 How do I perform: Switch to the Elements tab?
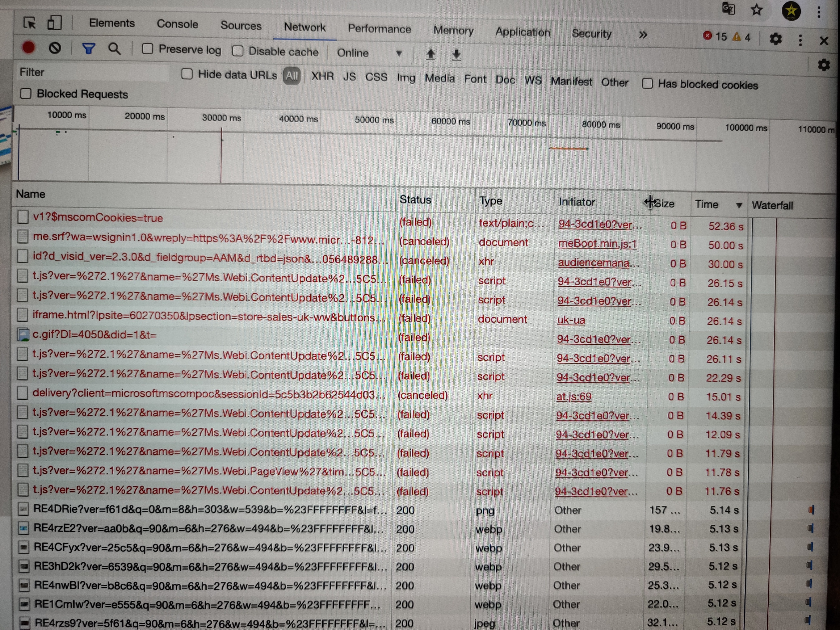point(112,23)
